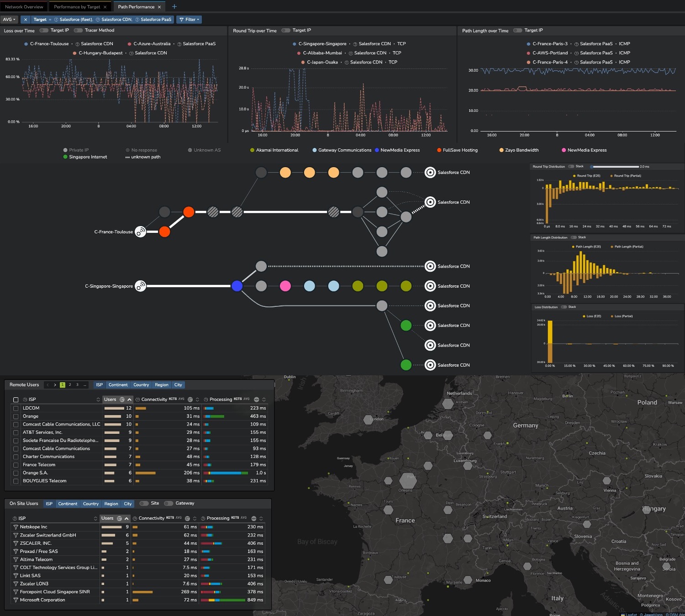Image resolution: width=685 pixels, height=616 pixels.
Task: Filter by Microsoft Corporation funnel icon
Action: point(16,600)
